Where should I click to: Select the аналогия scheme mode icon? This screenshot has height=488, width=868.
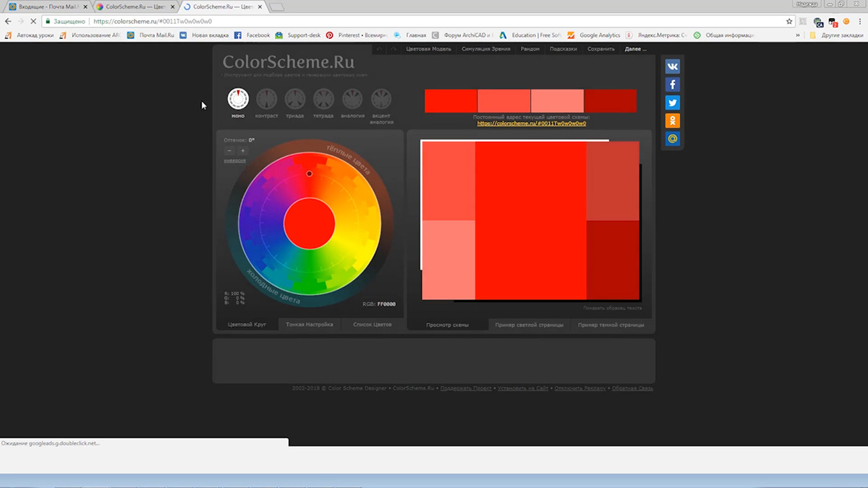click(x=352, y=98)
